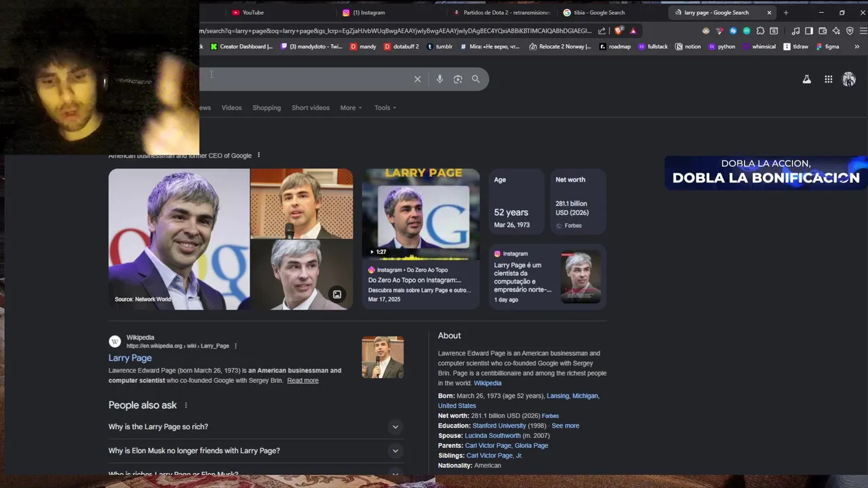Switch to Partidos de Dota 2 tab
The height and width of the screenshot is (488, 868).
coord(502,12)
